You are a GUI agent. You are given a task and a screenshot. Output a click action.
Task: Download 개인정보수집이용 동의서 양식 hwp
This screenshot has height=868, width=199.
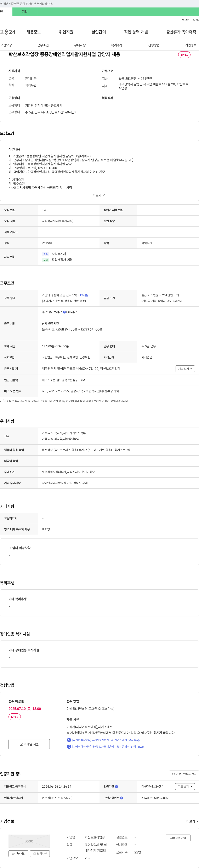point(108,747)
